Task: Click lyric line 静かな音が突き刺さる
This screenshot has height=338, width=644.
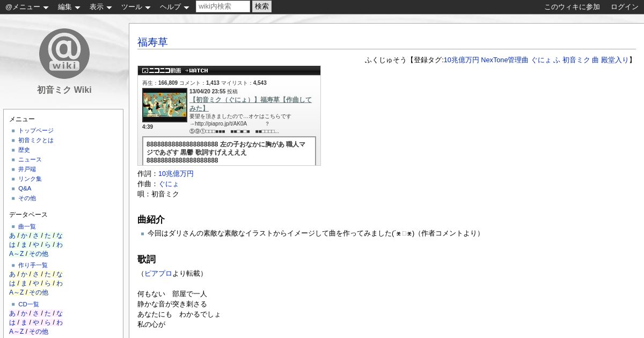Action: coord(172,304)
